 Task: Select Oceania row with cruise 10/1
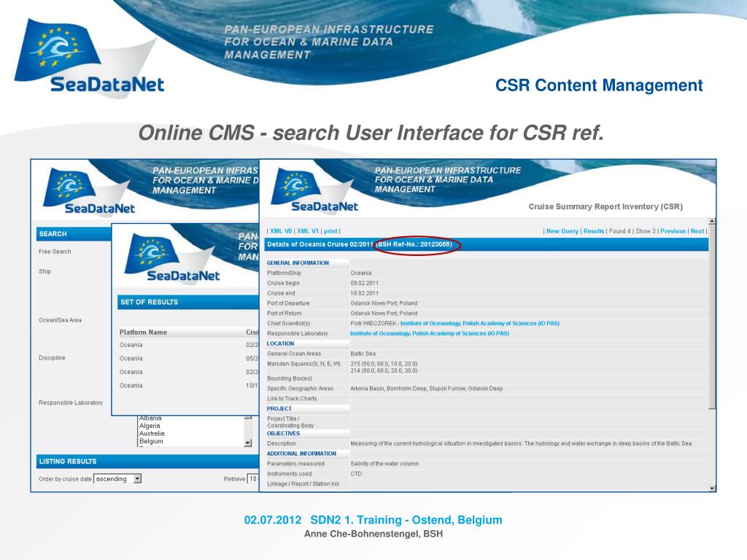click(189, 385)
